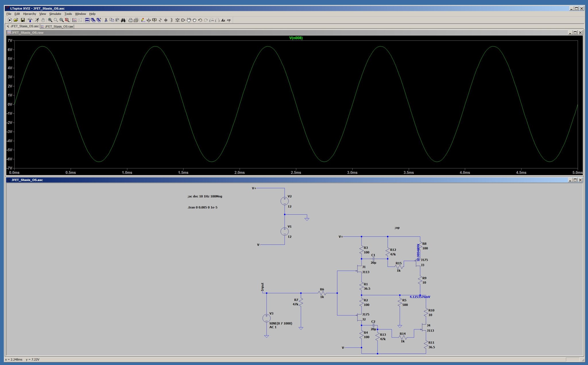Switch to JFET_Stasis_OS.raw tab

[x=57, y=26]
